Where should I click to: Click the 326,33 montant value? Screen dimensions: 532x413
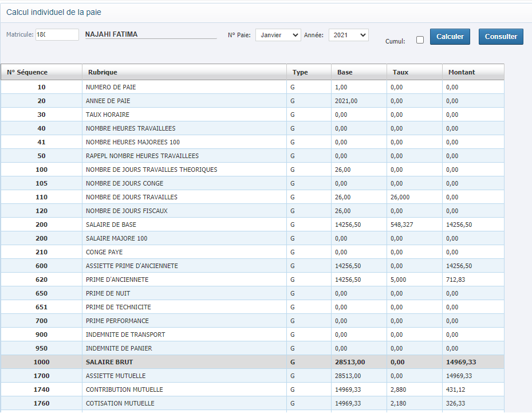pos(456,403)
